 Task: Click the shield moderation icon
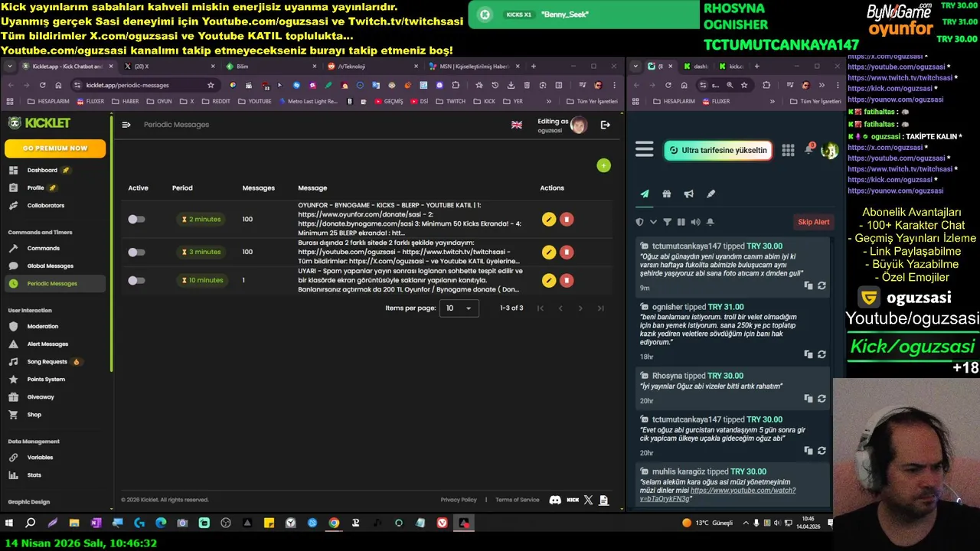640,222
